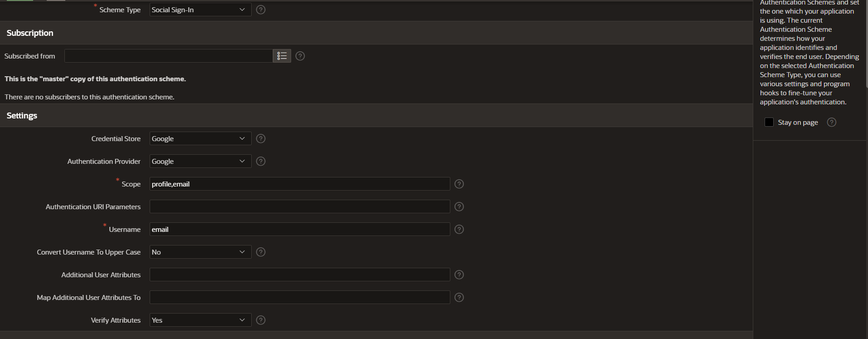The image size is (868, 339).
Task: Show help for Username field
Action: 459,229
